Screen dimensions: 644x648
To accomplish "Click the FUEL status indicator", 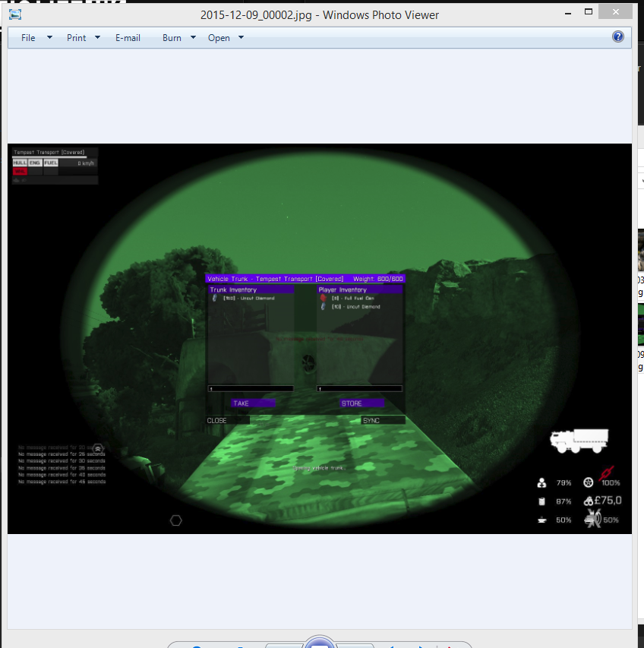I will click(51, 163).
